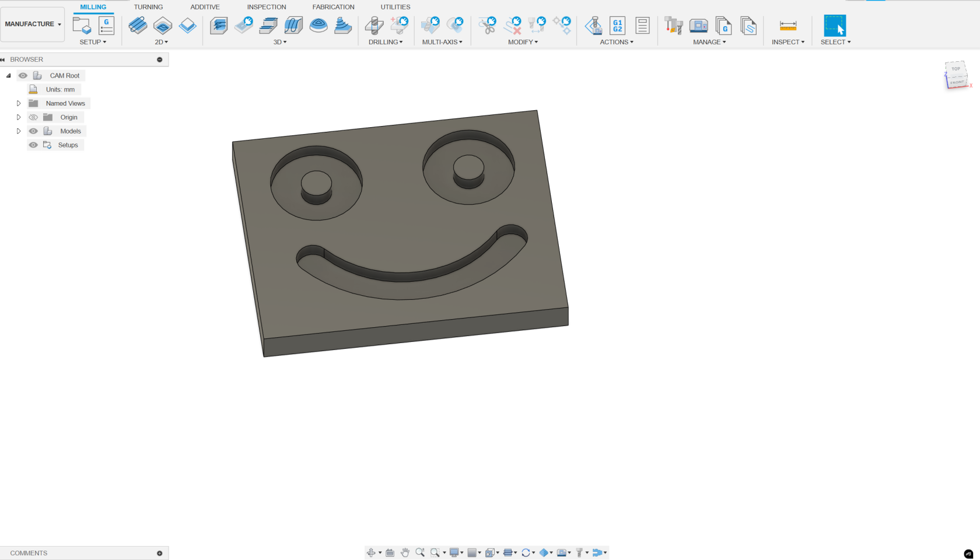Activate the Select tool icon
The height and width of the screenshot is (560, 980).
[x=835, y=26]
